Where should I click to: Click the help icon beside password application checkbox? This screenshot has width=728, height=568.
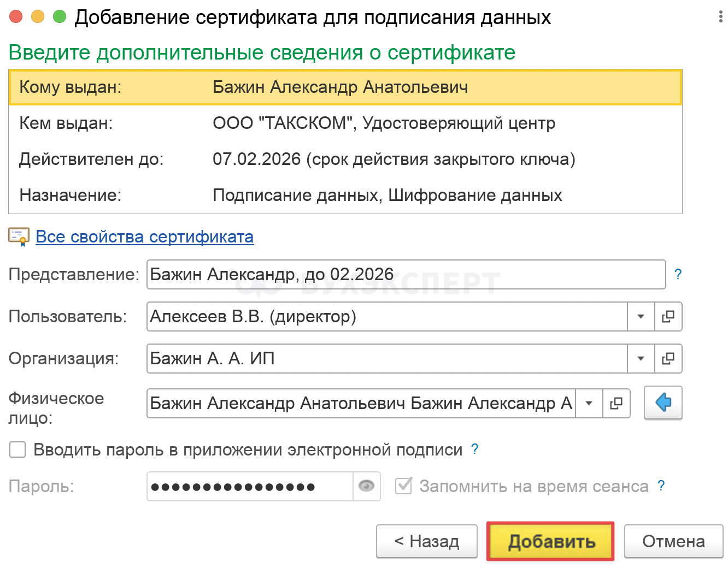475,449
